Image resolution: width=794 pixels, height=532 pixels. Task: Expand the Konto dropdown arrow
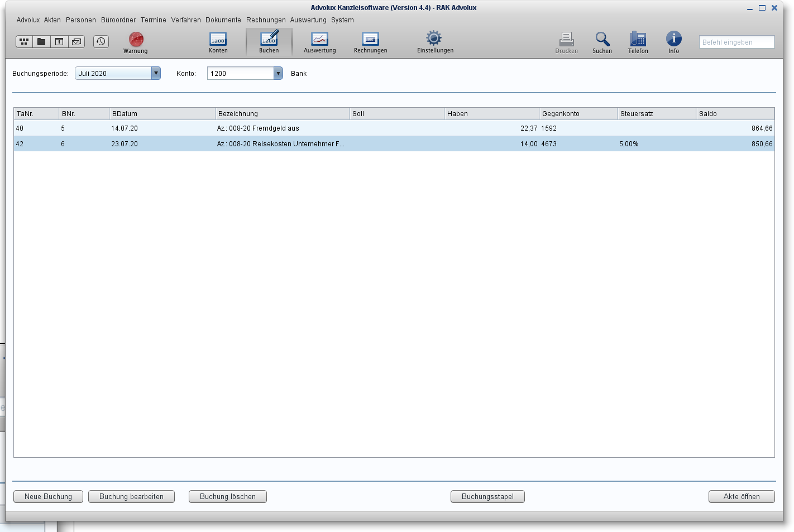pyautogui.click(x=278, y=73)
